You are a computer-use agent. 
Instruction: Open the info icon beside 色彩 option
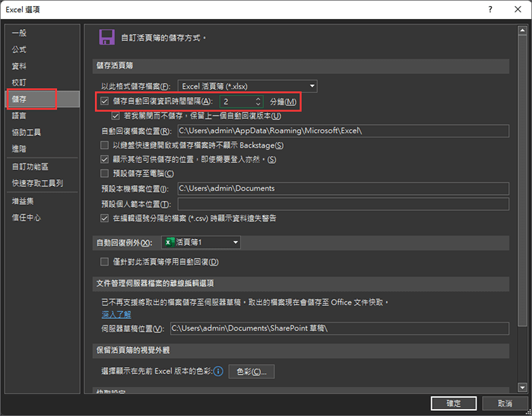click(x=218, y=371)
